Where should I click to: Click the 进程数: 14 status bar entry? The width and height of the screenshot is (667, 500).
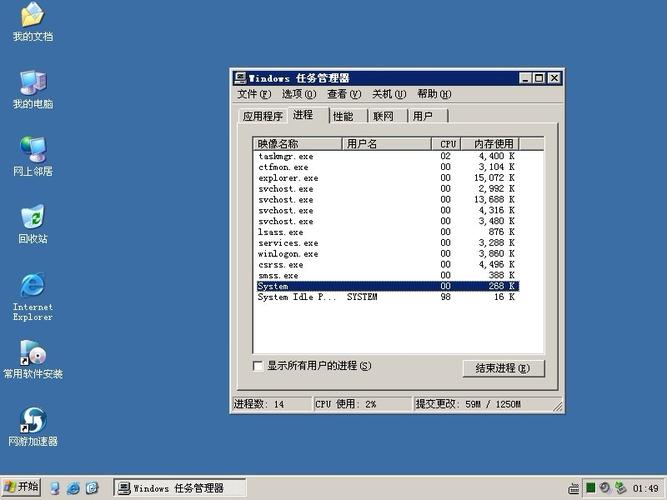click(x=272, y=404)
